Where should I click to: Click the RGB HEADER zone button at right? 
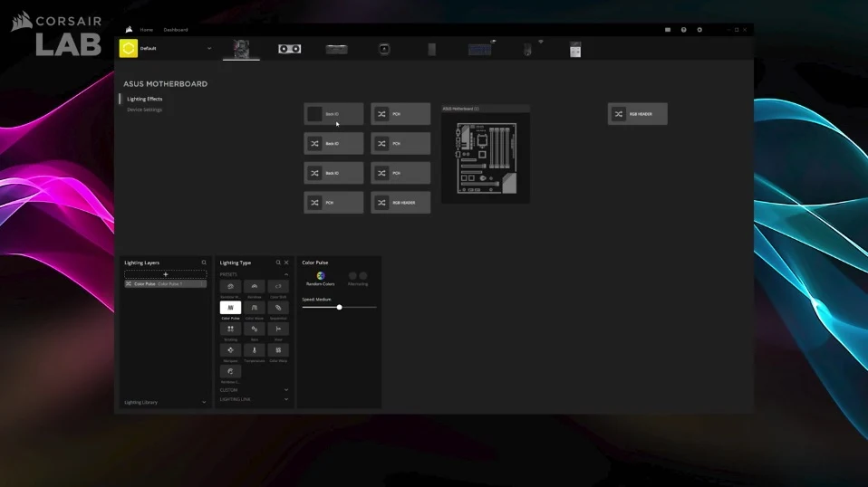[x=637, y=114]
